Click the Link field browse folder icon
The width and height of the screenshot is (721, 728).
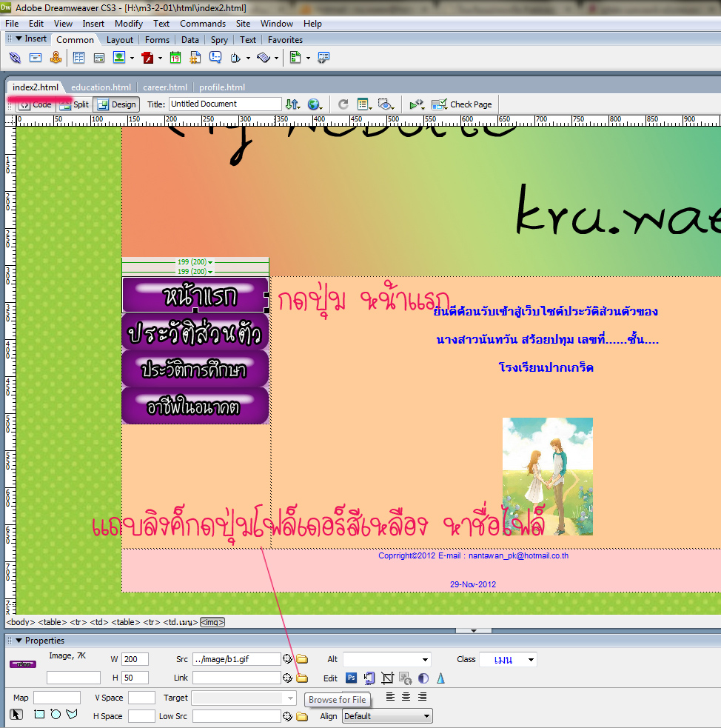point(302,678)
